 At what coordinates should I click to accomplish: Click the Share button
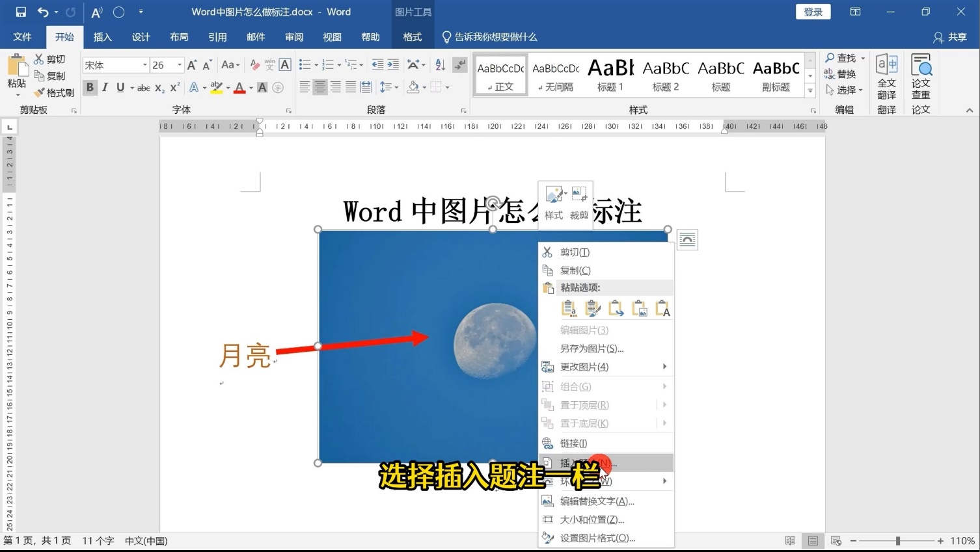click(x=951, y=37)
